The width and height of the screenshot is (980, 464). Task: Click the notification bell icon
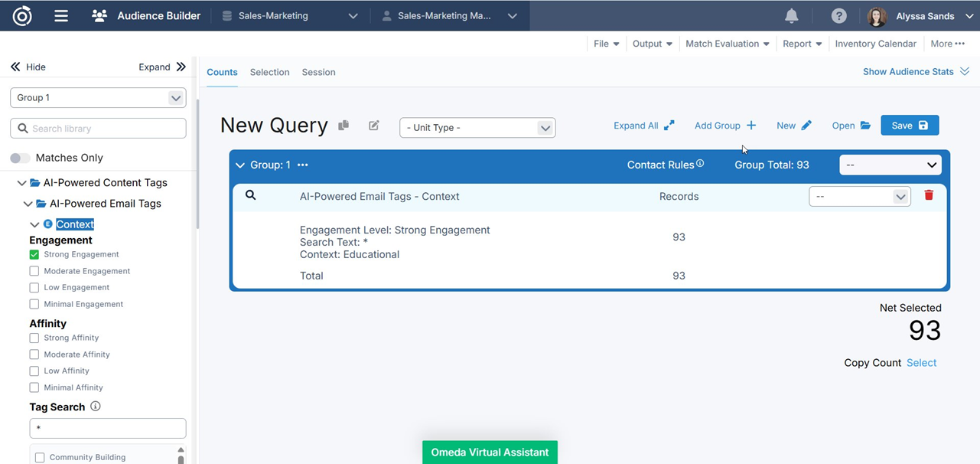792,16
